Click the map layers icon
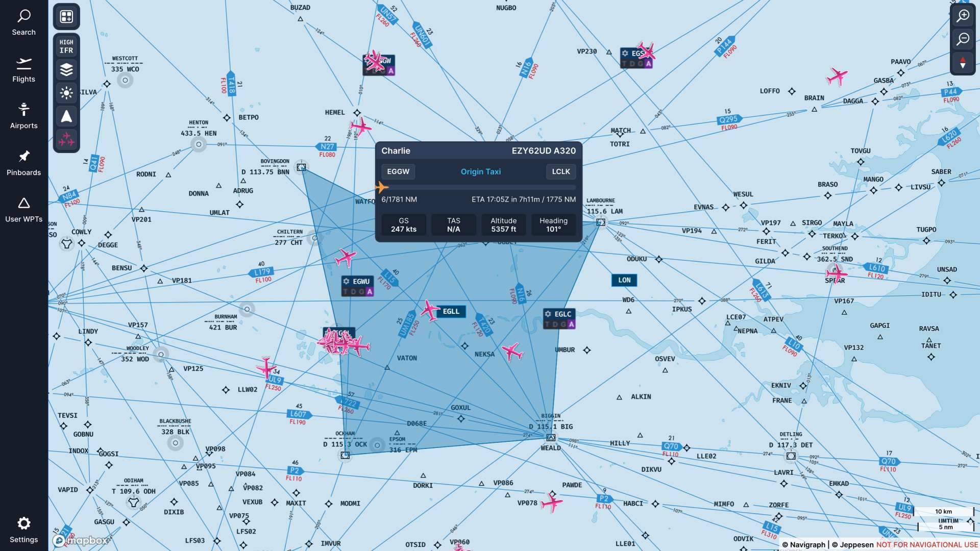The height and width of the screenshot is (551, 980). pyautogui.click(x=66, y=69)
